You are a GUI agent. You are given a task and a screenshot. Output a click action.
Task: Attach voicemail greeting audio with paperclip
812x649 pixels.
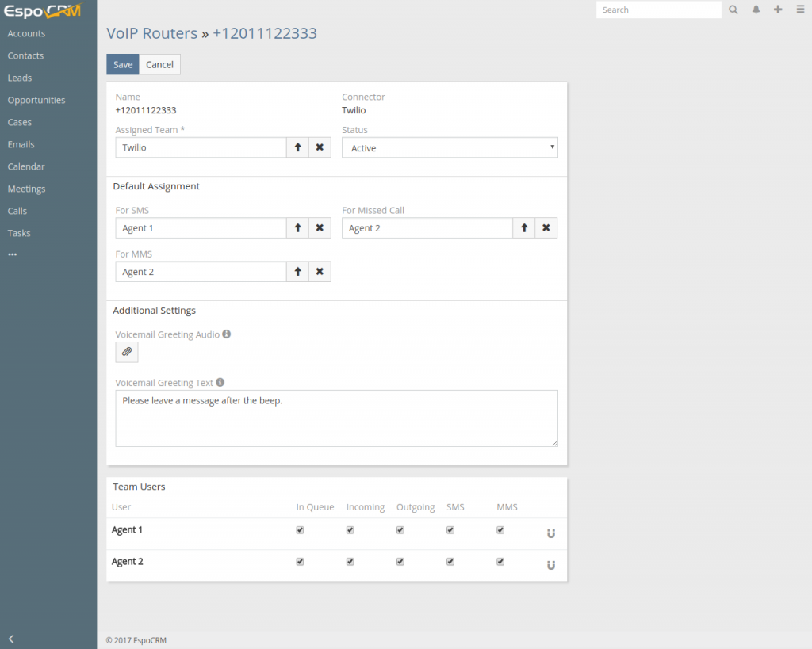127,352
